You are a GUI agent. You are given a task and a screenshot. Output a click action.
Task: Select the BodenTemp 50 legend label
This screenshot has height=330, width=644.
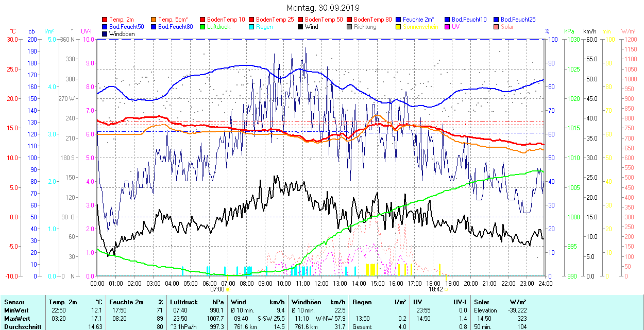324,20
